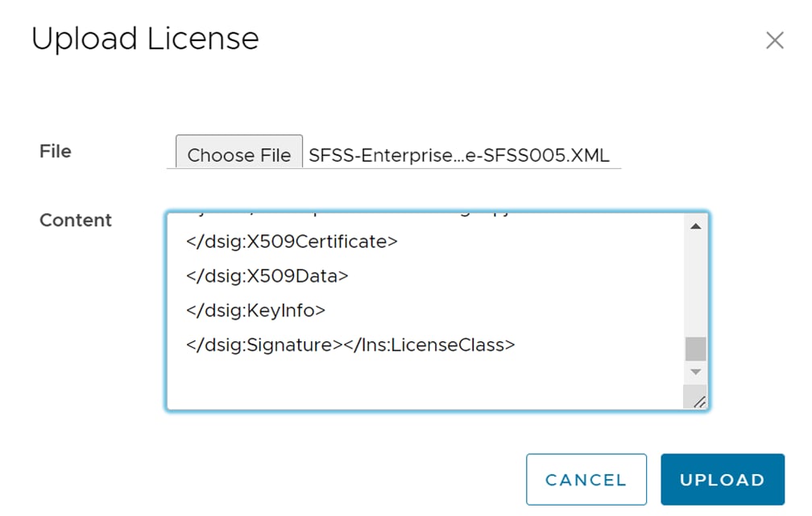Click the scroll-down arrow in Content box
Viewport: 812px width, 516px height.
click(695, 372)
